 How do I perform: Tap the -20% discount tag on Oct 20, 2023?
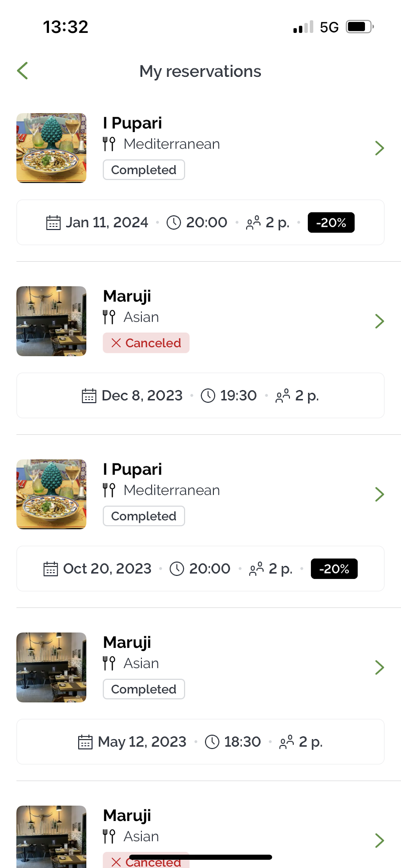pos(334,569)
